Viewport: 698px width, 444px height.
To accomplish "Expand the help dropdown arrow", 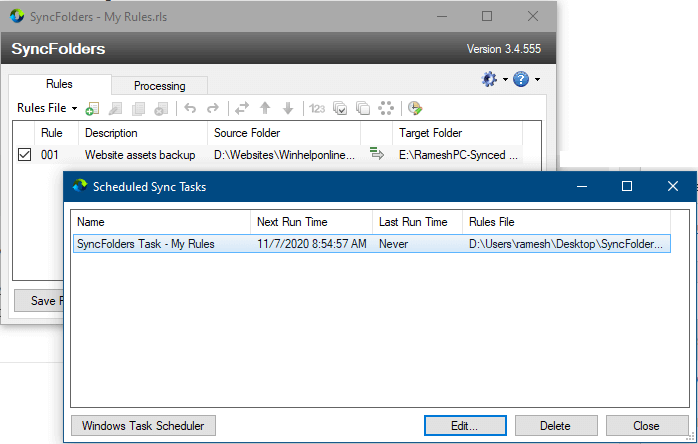I will [x=537, y=80].
